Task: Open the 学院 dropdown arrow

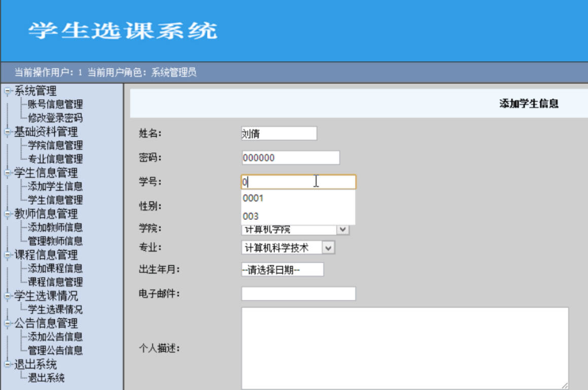Action: [343, 230]
